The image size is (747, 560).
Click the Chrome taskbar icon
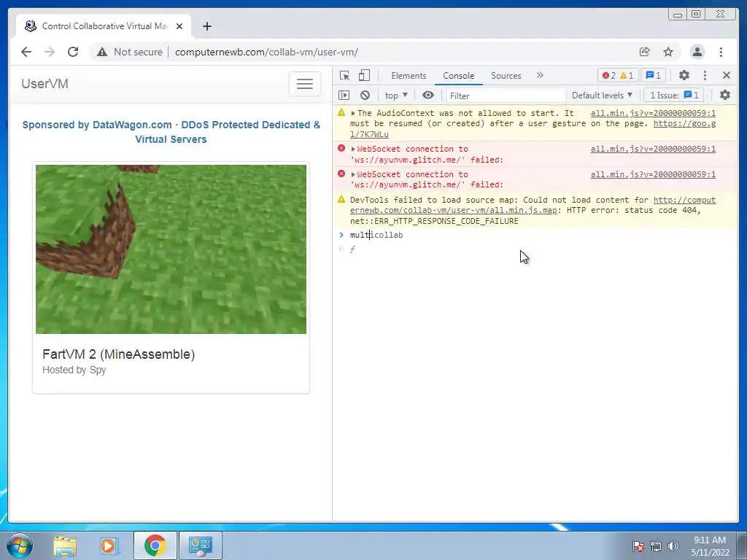155,545
